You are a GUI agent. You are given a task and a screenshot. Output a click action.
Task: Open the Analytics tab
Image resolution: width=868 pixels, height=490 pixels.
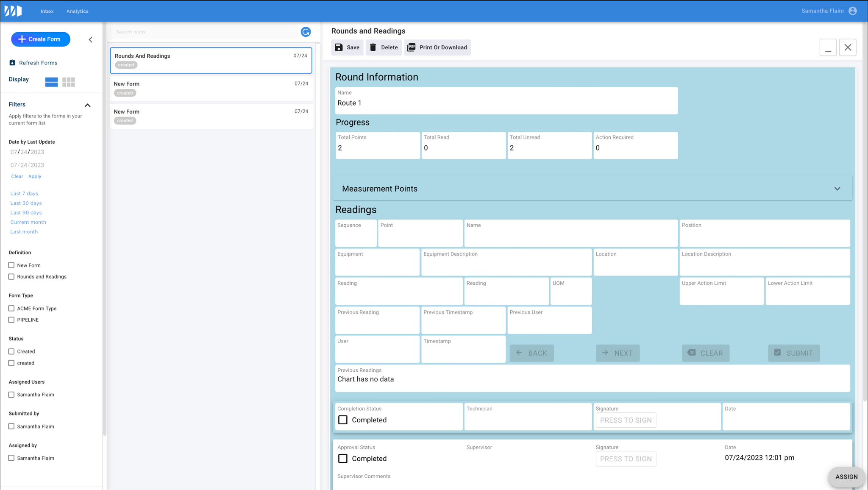click(77, 11)
